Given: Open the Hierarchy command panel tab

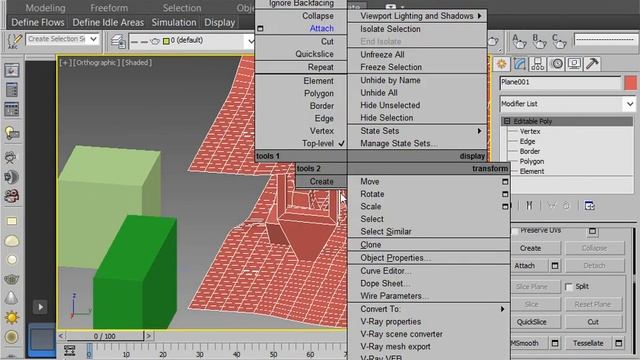Looking at the screenshot, I should 538,64.
